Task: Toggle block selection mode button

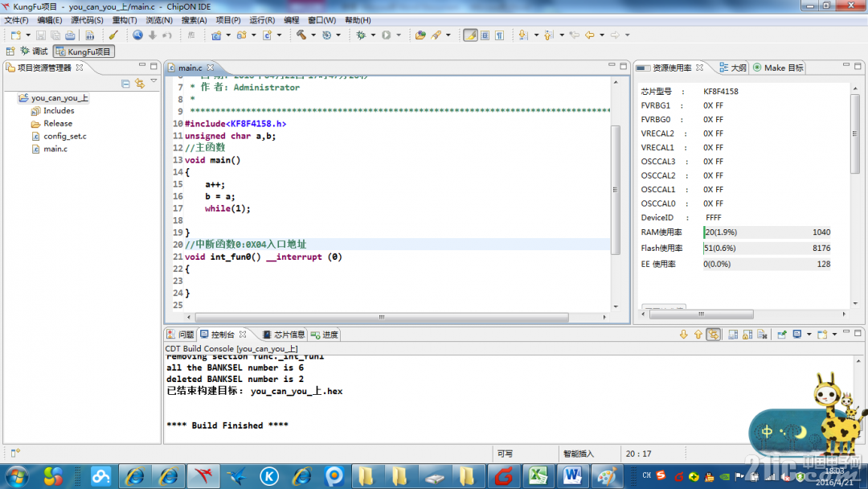Action: click(485, 35)
